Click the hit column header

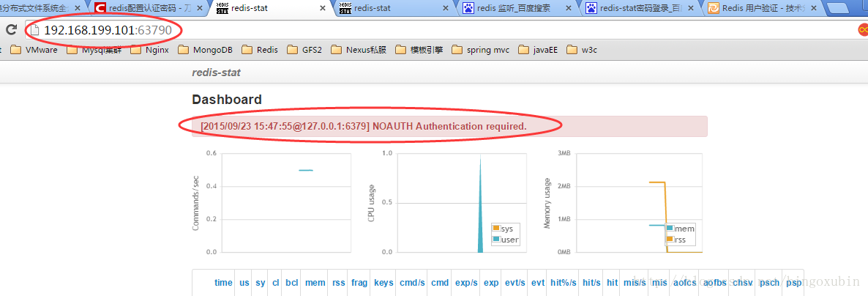coord(613,283)
